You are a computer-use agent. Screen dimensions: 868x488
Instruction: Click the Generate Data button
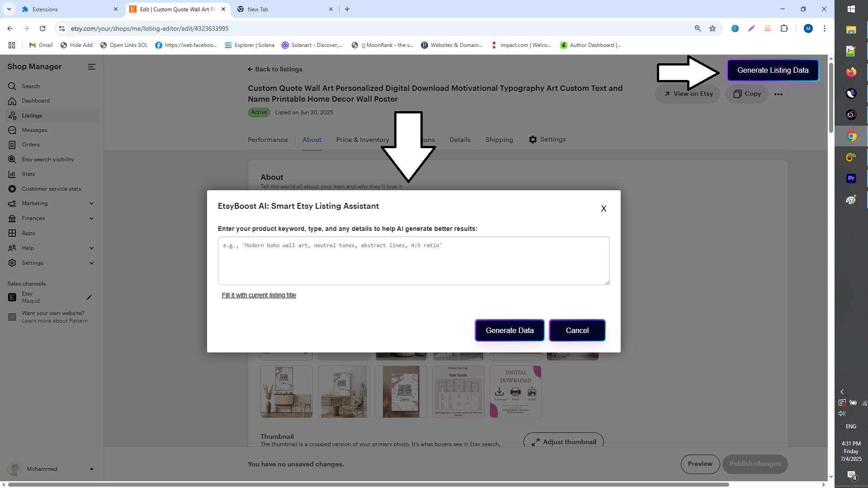click(x=509, y=331)
